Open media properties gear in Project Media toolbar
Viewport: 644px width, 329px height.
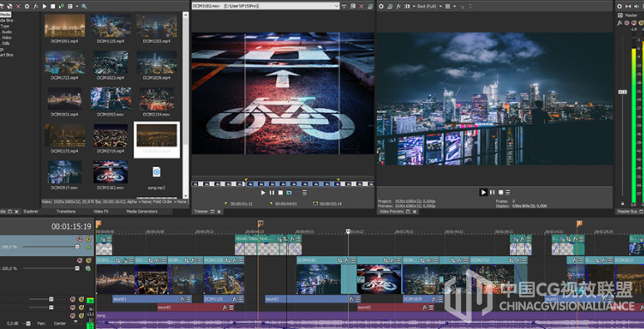[x=27, y=6]
